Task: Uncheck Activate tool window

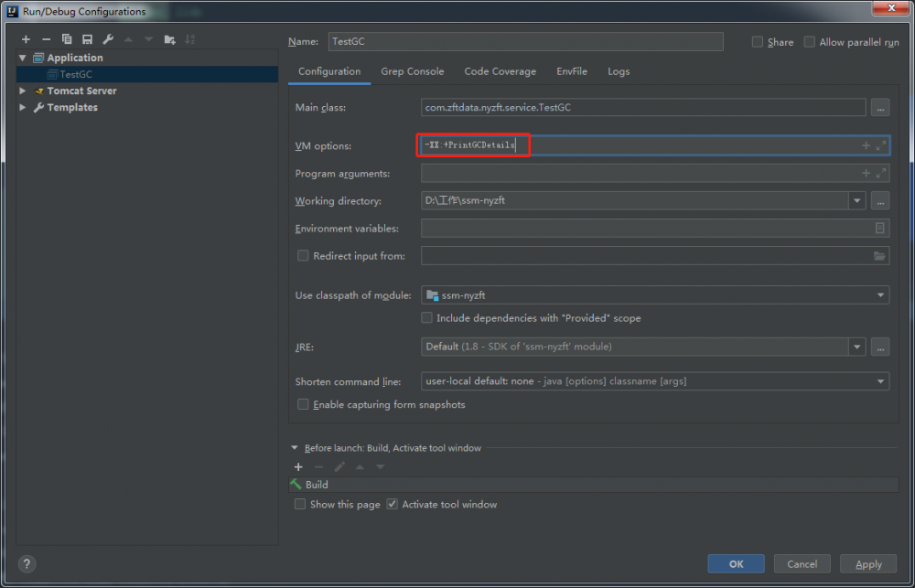Action: point(393,504)
